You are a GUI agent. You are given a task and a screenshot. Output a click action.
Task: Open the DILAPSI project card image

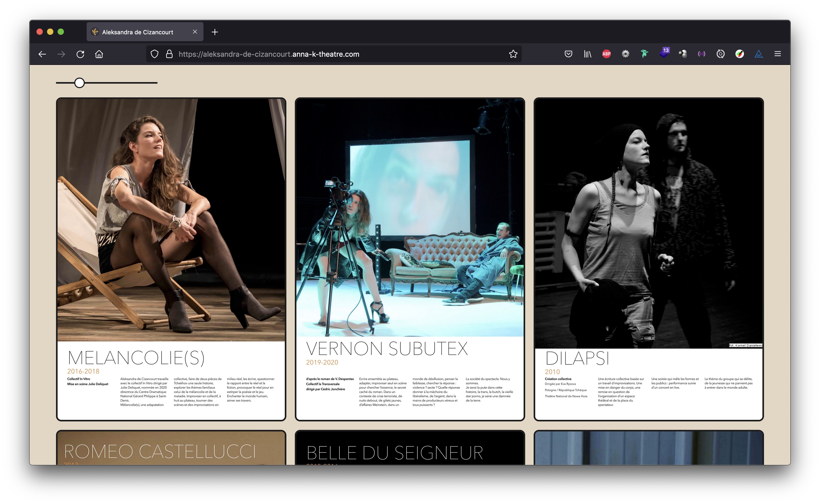tap(648, 223)
